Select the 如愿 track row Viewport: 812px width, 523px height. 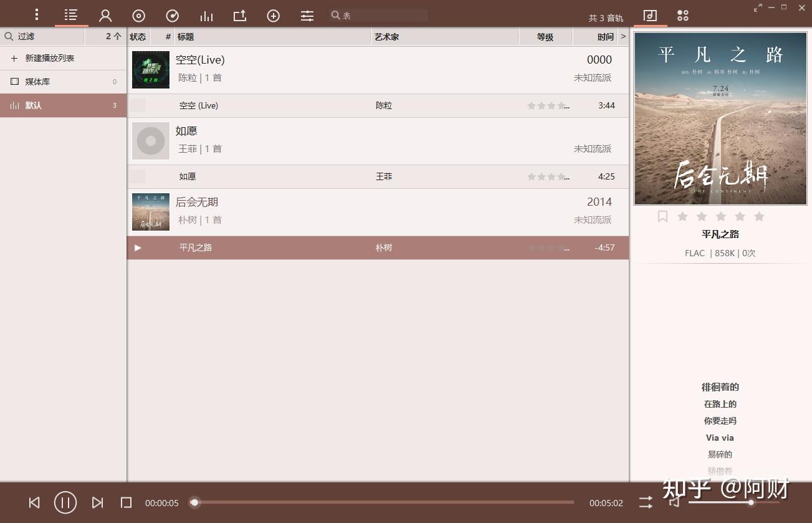pyautogui.click(x=378, y=176)
